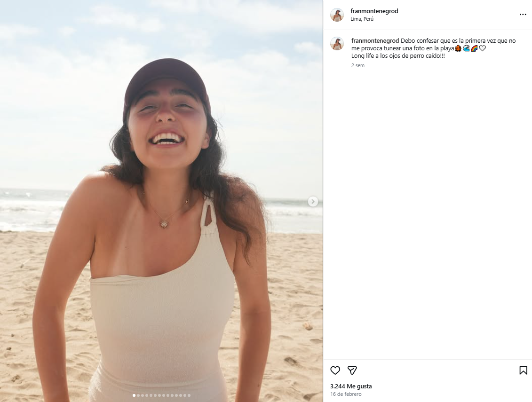Click the wave emoji in the caption

466,48
